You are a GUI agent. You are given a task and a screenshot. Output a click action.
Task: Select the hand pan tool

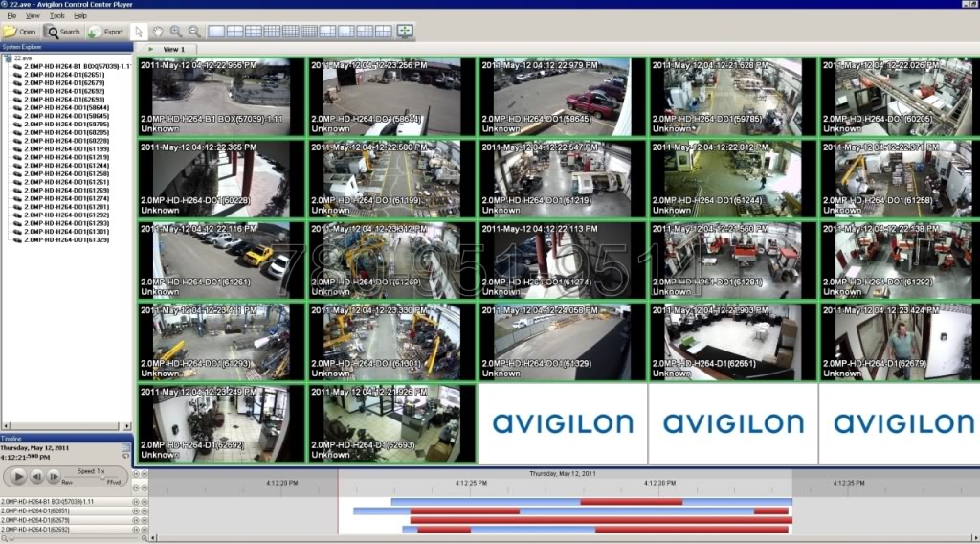(x=158, y=32)
